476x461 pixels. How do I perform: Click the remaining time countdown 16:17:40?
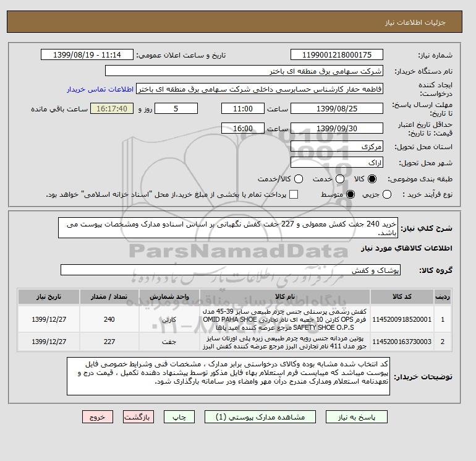tap(112, 108)
